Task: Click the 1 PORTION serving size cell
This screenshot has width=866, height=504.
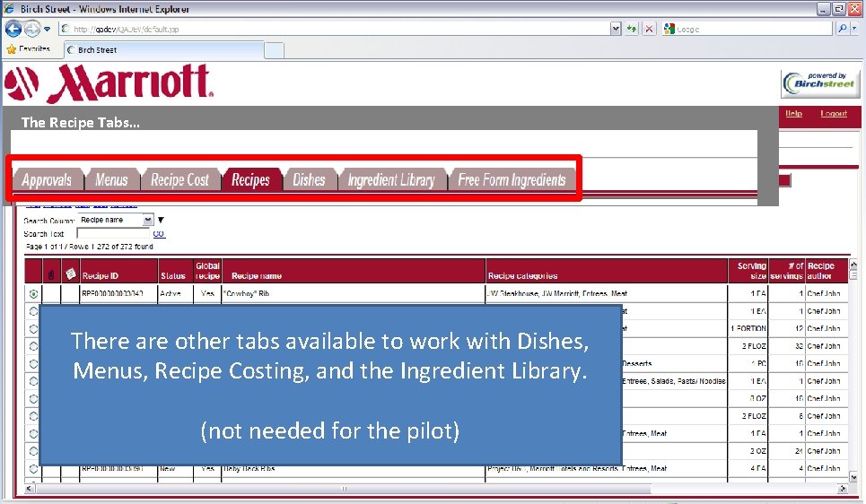Action: pyautogui.click(x=748, y=328)
